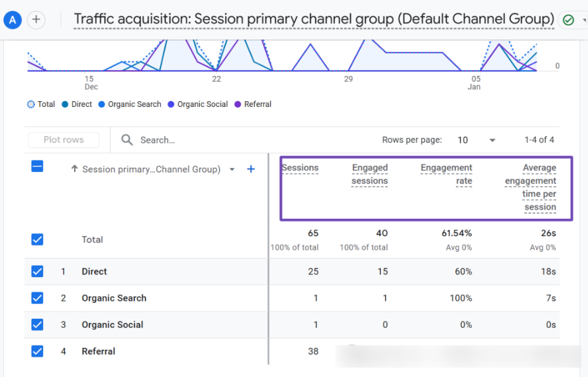Click the add comparison plus icon
588x377 pixels.
tap(37, 20)
